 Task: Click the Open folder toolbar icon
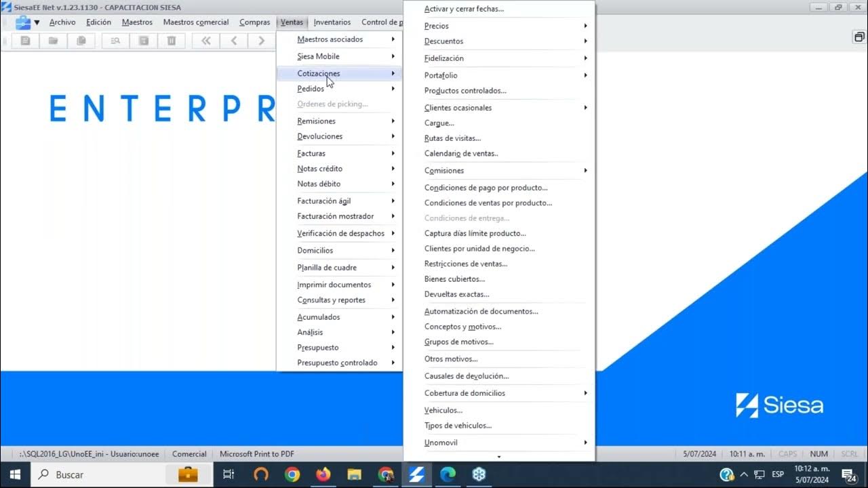pos(53,41)
